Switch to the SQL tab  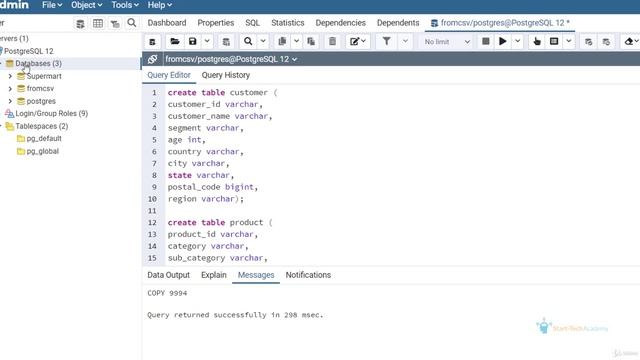[x=252, y=23]
